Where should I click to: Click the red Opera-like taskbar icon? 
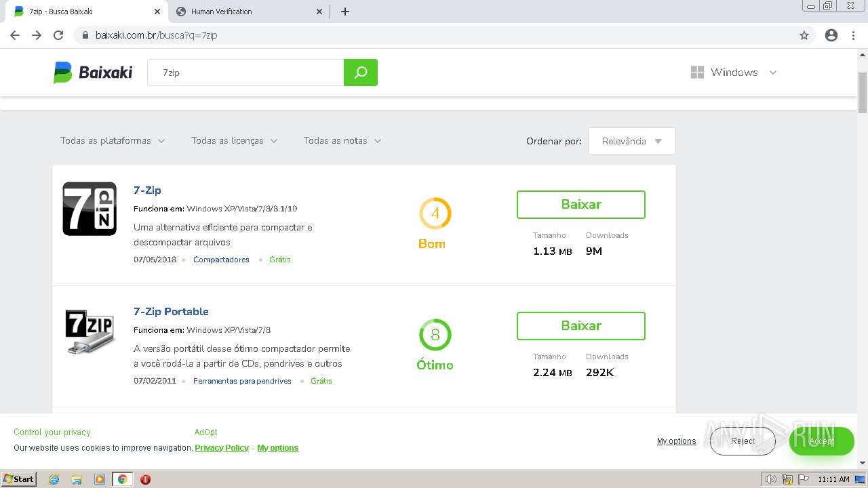pyautogui.click(x=145, y=479)
